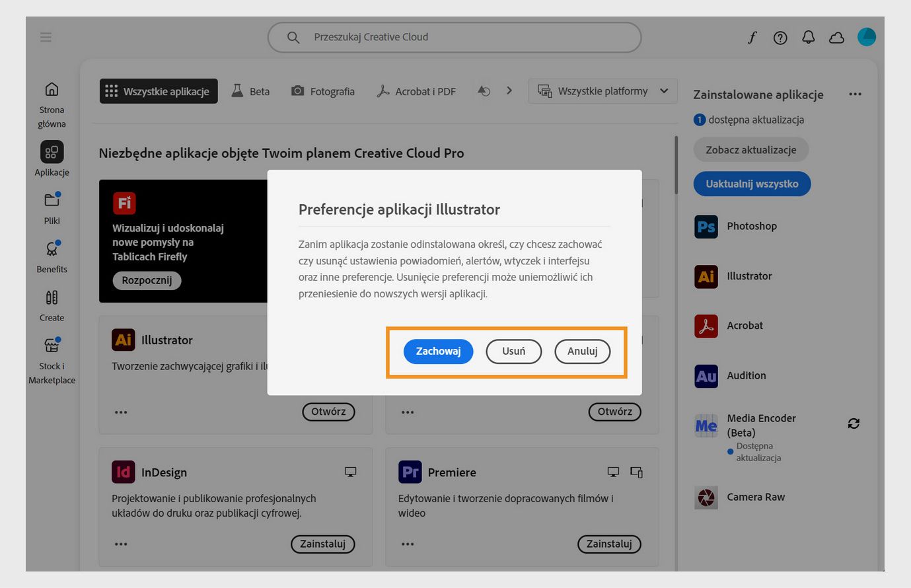Click the Illustrator icon in installed apps
Image resolution: width=911 pixels, height=588 pixels.
(x=706, y=276)
